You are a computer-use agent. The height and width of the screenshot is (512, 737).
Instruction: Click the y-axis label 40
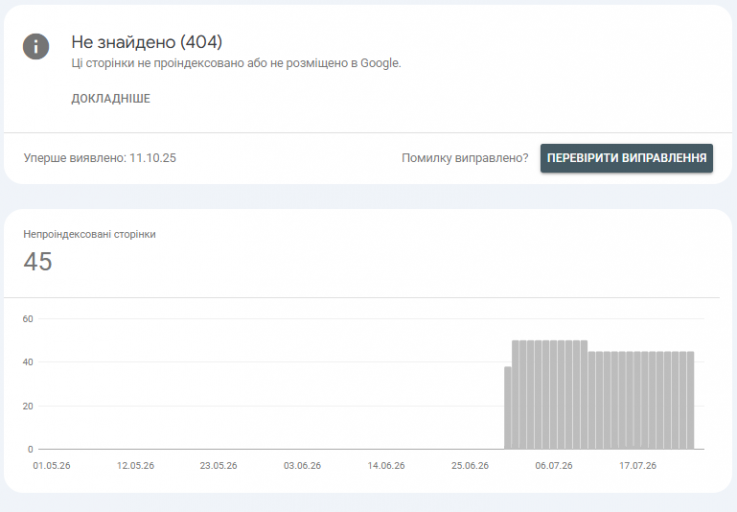pyautogui.click(x=28, y=362)
